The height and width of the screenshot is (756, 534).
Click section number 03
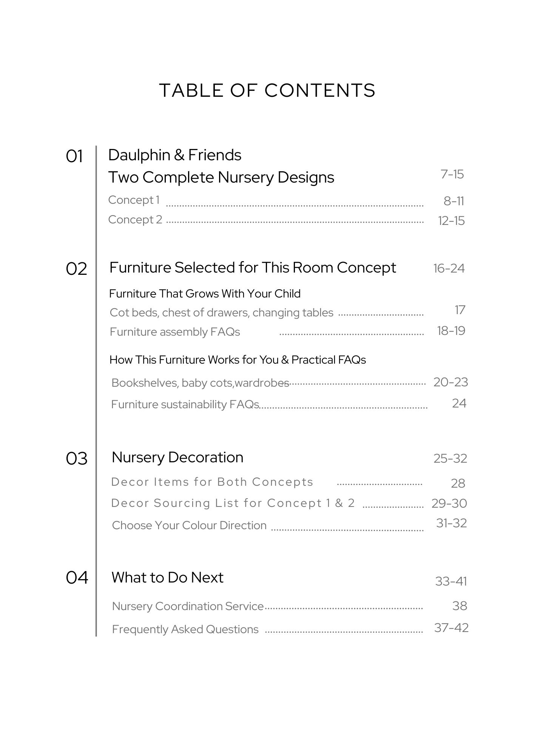(x=76, y=459)
